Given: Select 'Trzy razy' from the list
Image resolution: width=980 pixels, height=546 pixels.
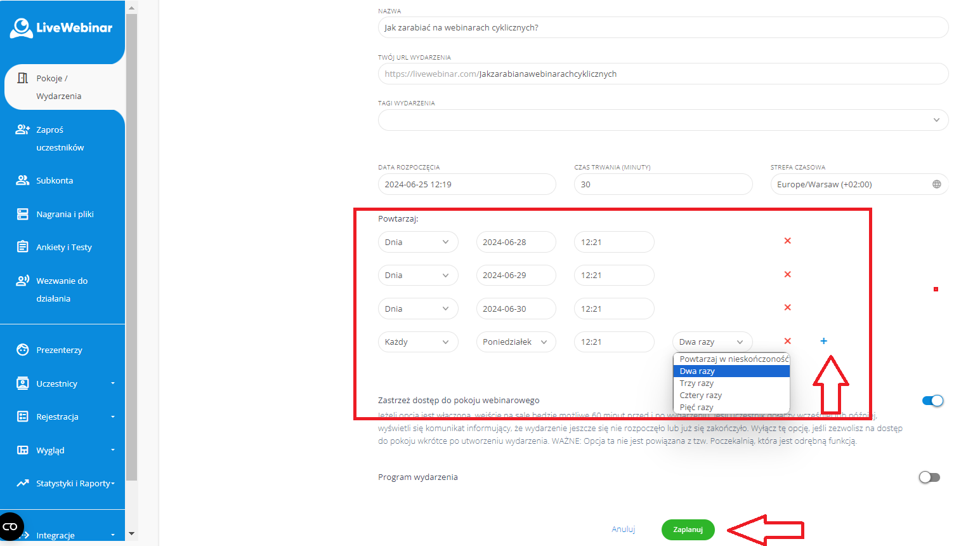Looking at the screenshot, I should pos(696,383).
